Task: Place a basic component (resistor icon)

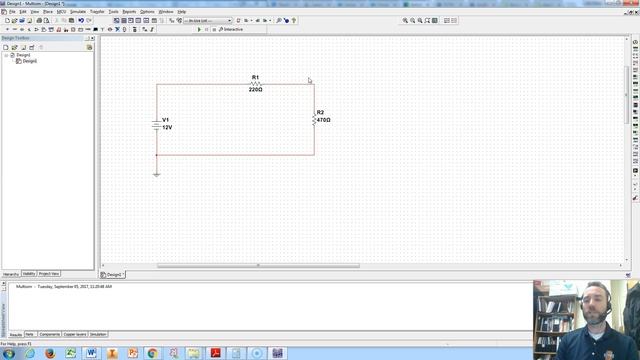Action: [15, 29]
